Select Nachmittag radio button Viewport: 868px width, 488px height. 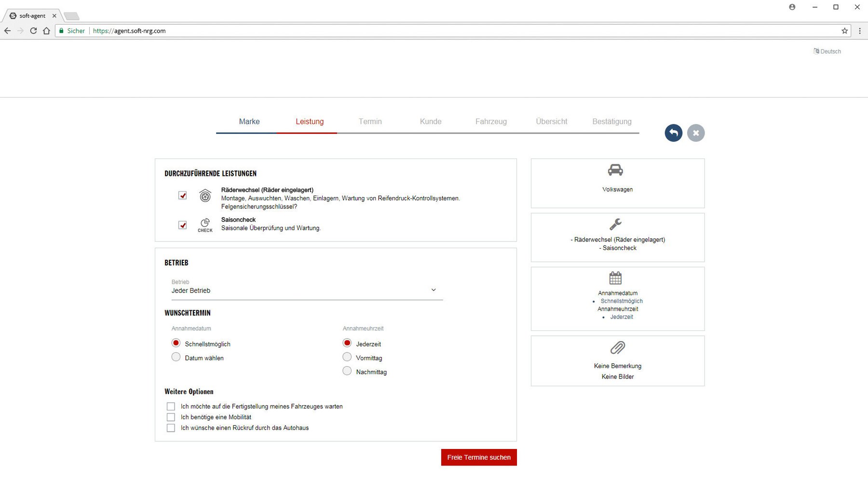click(x=347, y=371)
